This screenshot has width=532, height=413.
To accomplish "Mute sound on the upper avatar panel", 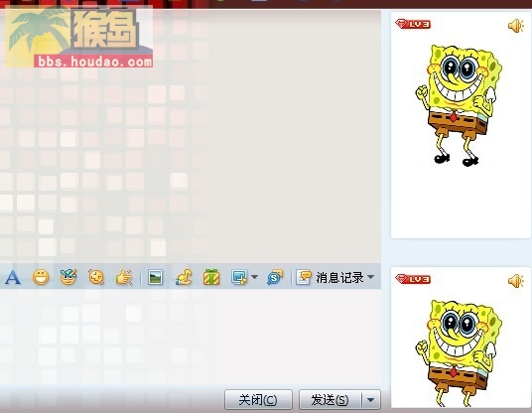I will [x=516, y=26].
